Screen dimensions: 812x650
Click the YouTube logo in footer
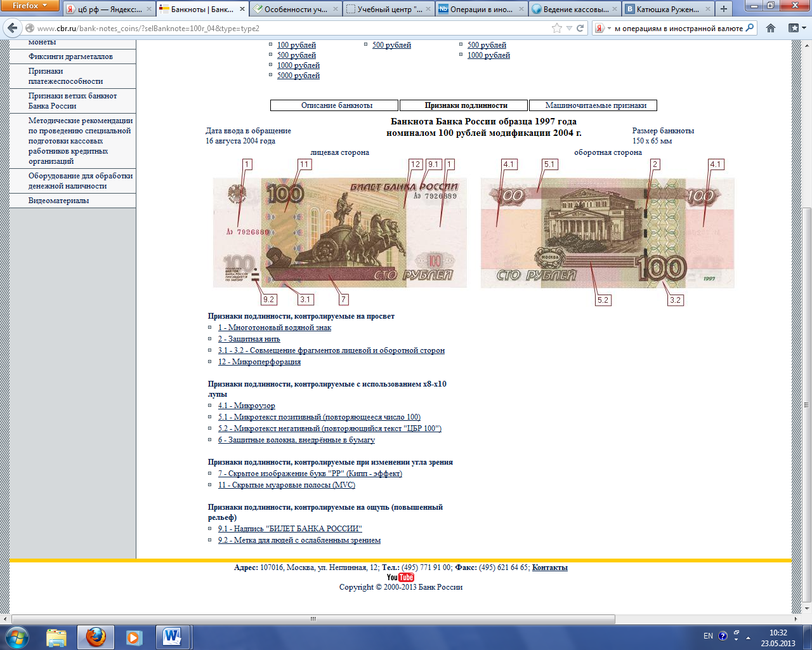[x=400, y=578]
